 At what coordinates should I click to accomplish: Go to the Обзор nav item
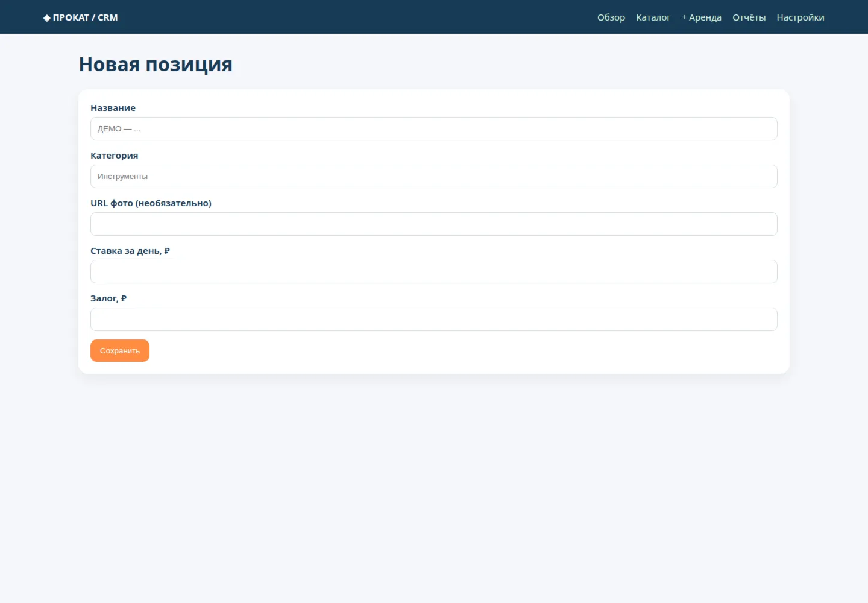pyautogui.click(x=611, y=17)
